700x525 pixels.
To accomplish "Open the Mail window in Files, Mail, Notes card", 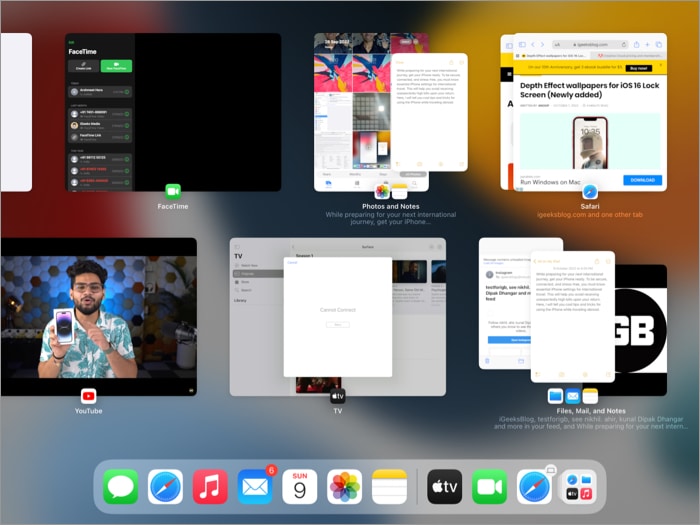I will coord(505,304).
